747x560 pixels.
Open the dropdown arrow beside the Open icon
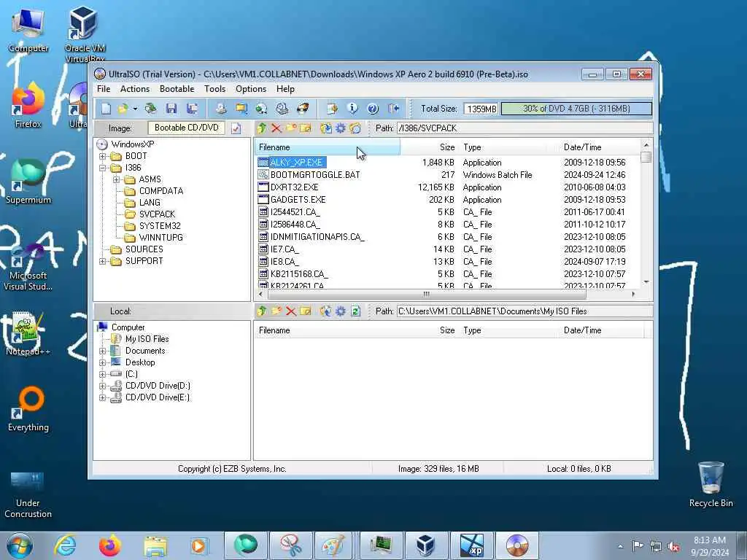[135, 109]
